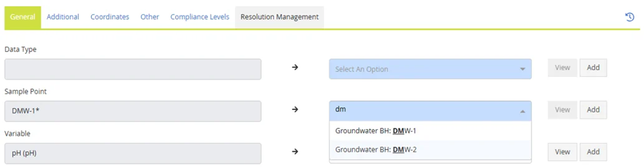
Task: Click the arrow beside pH (pH) variable
Action: [x=295, y=152]
